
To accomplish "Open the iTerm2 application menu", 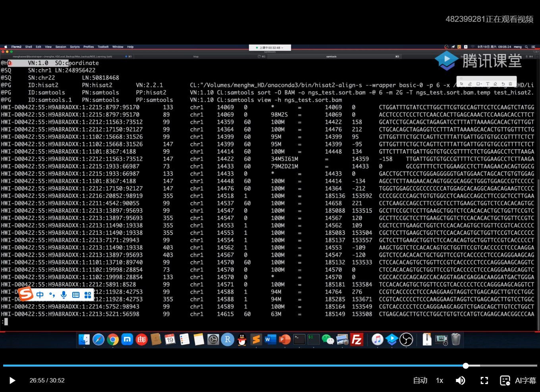I will click(x=16, y=47).
